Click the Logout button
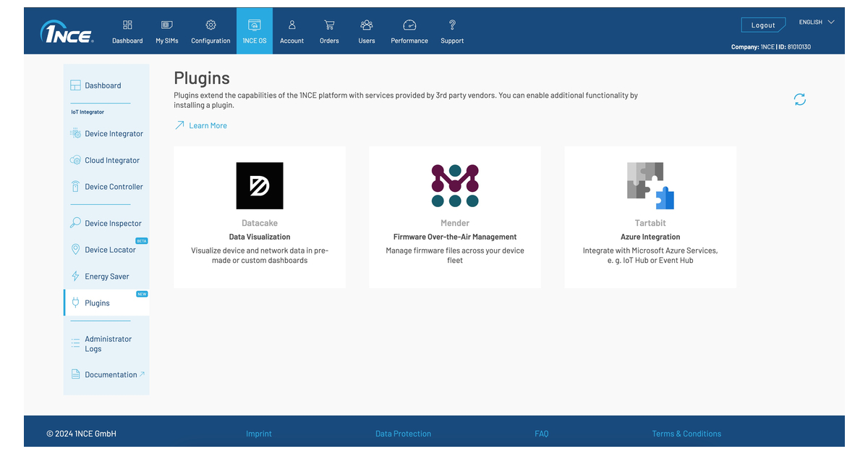Viewport: 868px width, 454px height. pos(763,24)
